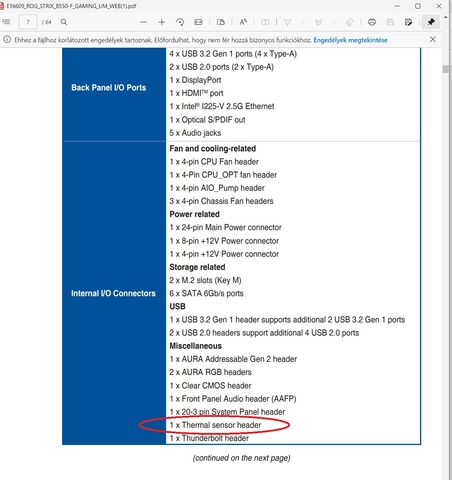The height and width of the screenshot is (480, 452).
Task: Click '2 x AURA RGB headers' line
Action: click(x=210, y=372)
